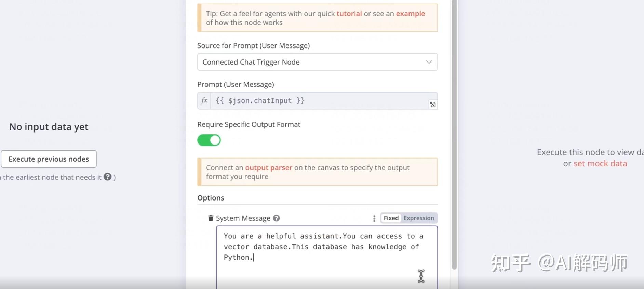
Task: Click help icon beside earliest node text
Action: click(108, 177)
